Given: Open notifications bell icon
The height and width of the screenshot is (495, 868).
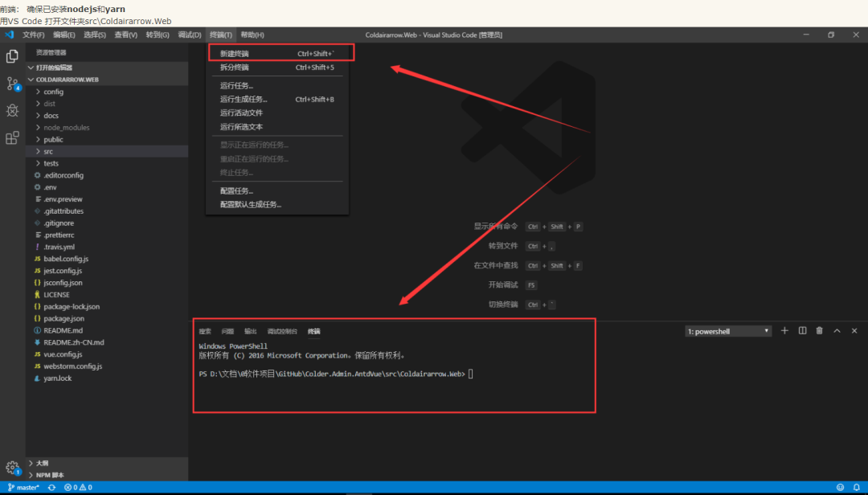Looking at the screenshot, I should (x=857, y=488).
